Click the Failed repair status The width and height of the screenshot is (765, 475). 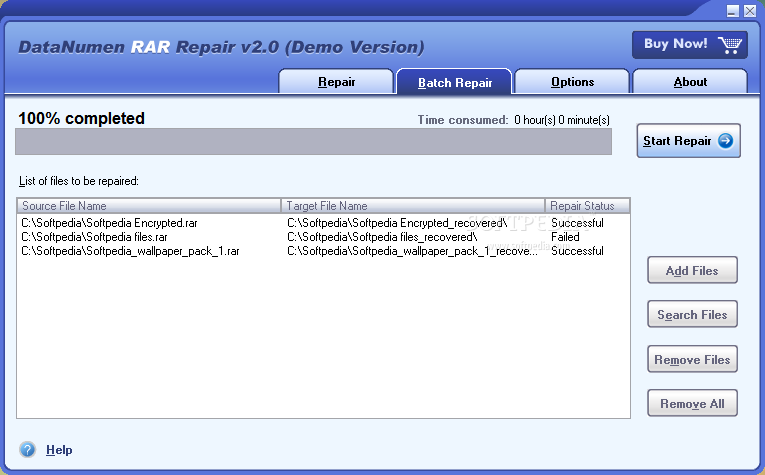pos(565,237)
